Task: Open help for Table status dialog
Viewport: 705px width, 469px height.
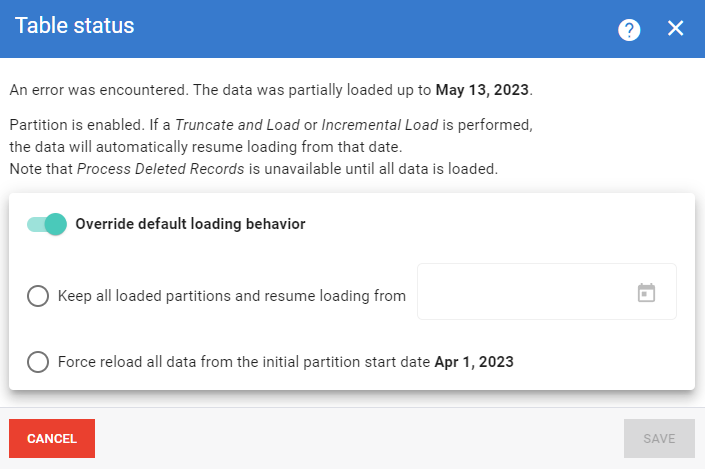Action: point(629,29)
